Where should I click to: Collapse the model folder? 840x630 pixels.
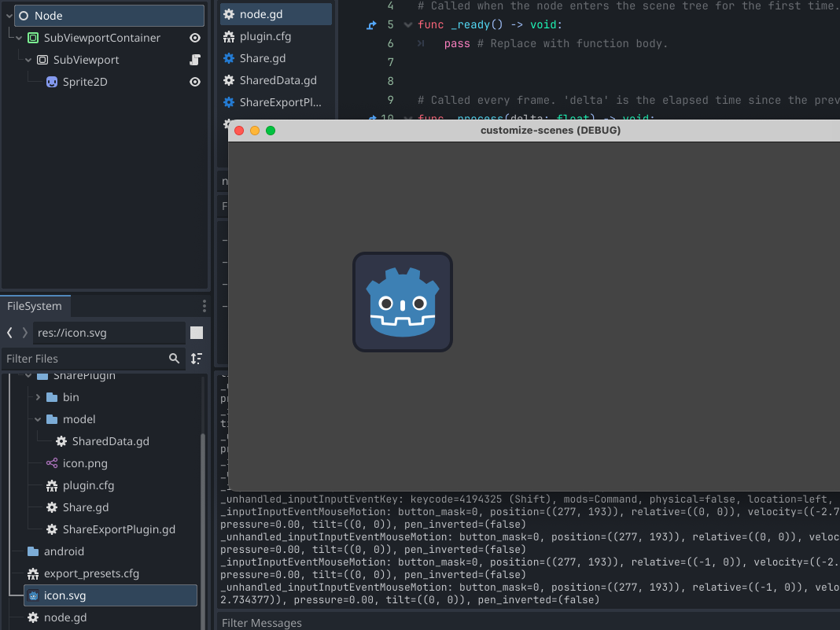tap(38, 419)
